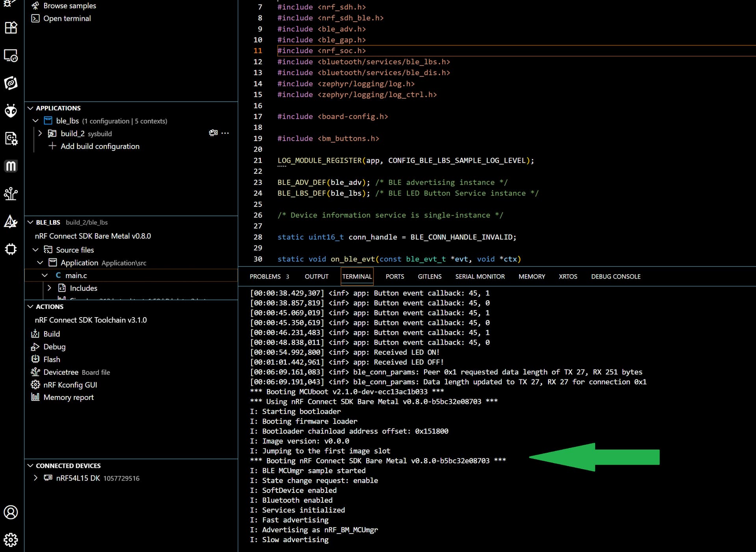Open the DeviceTree view in activity bar
756x552 pixels.
click(11, 194)
